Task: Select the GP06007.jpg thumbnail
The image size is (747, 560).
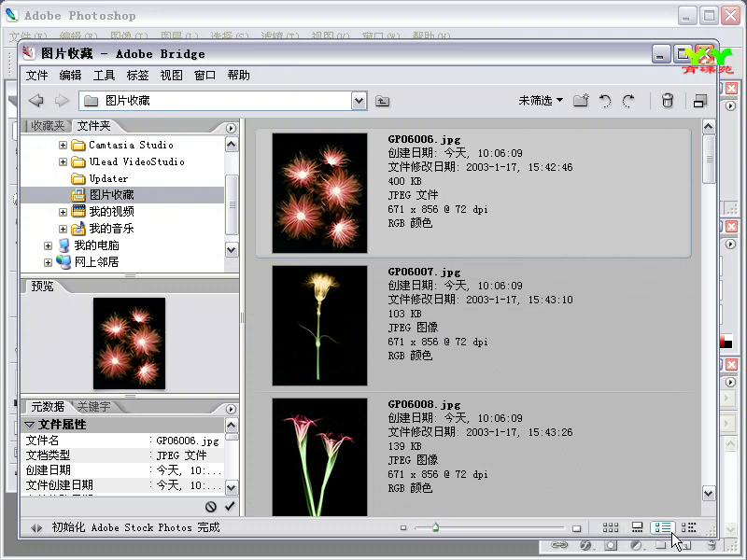Action: tap(319, 326)
